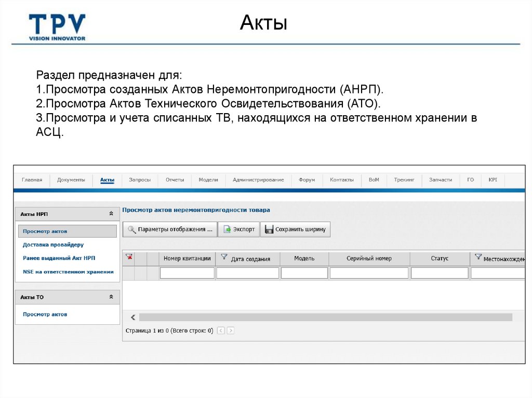
Task: Collapse the Акты ТО panel chevron
Action: (110, 296)
